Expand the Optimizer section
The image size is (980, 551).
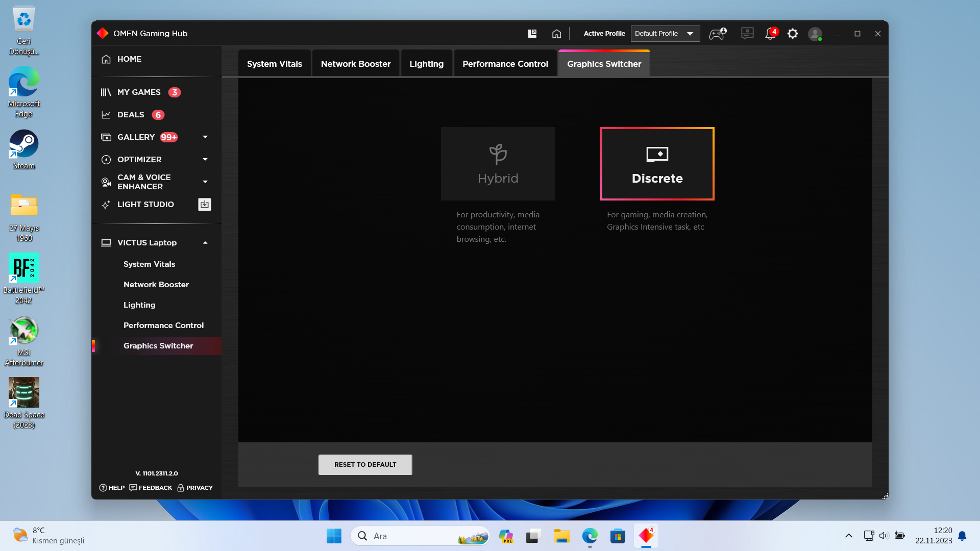pos(205,160)
